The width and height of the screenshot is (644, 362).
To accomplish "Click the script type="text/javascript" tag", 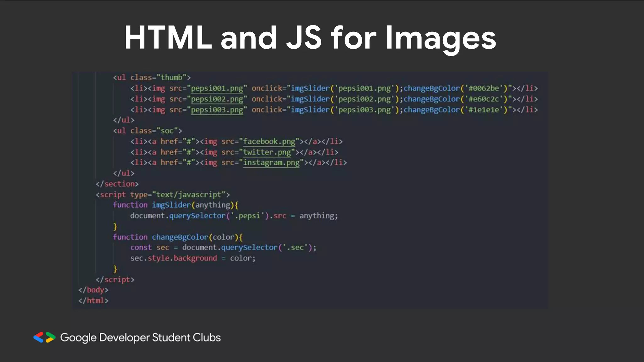I will (163, 195).
